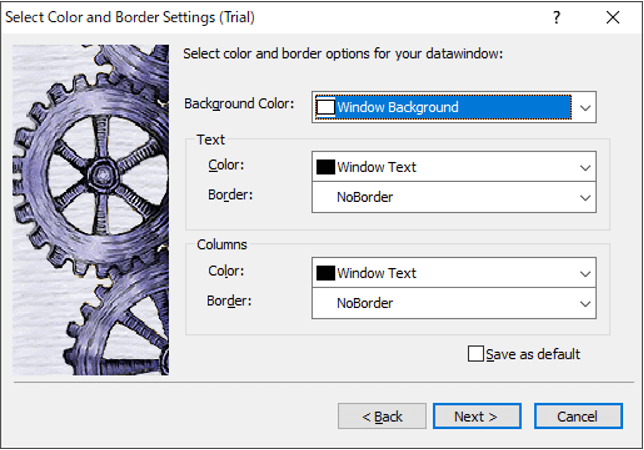Viewport: 644px width, 450px height.
Task: Enable the Save as default checkbox
Action: [476, 354]
